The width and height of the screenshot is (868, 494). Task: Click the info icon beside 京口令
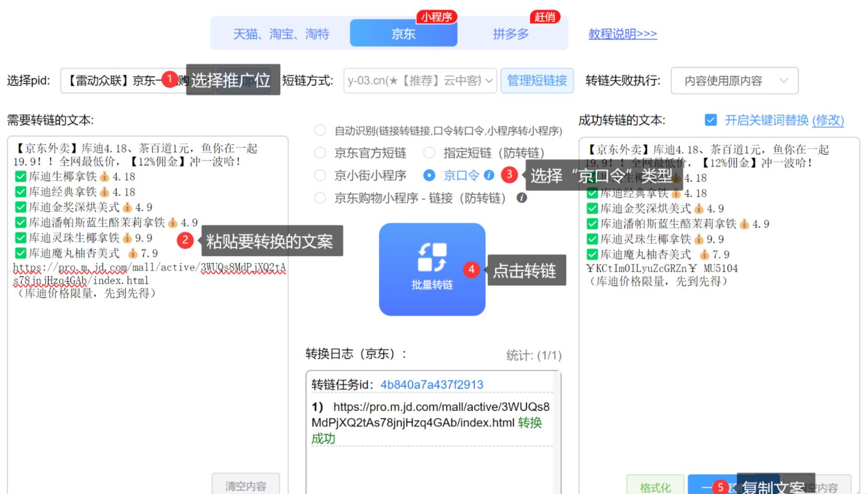point(489,175)
